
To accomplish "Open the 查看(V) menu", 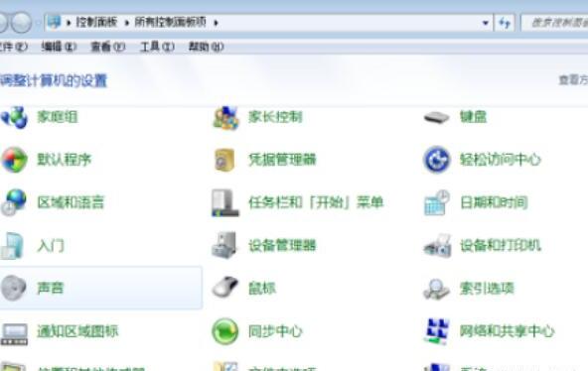I will 108,47.
